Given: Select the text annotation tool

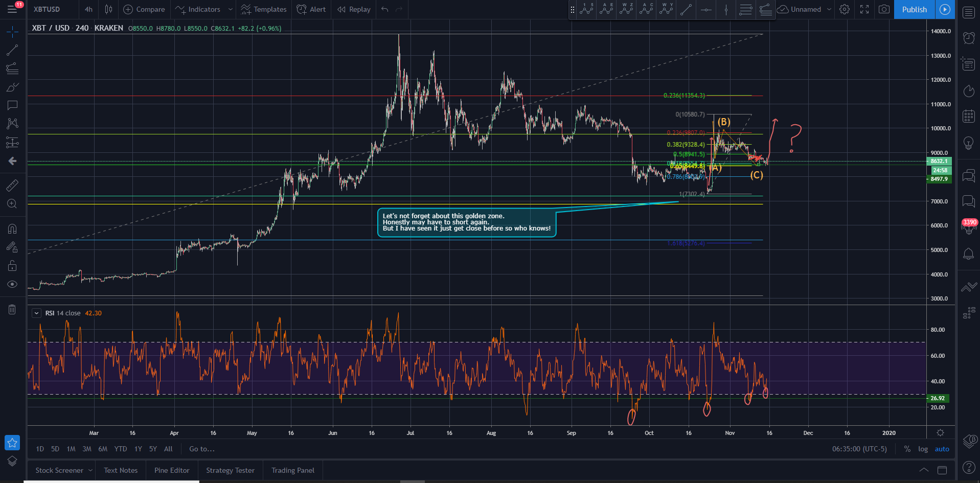Looking at the screenshot, I should coord(12,105).
